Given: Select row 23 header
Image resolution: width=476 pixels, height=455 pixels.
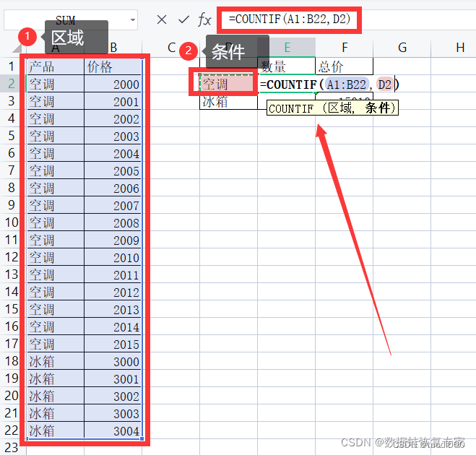Looking at the screenshot, I should pyautogui.click(x=12, y=447).
